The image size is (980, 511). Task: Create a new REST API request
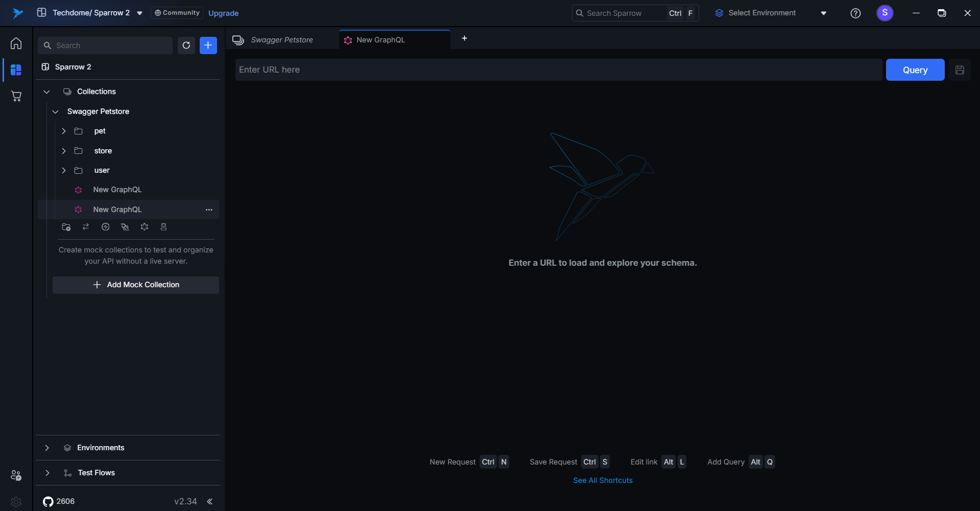[85, 227]
